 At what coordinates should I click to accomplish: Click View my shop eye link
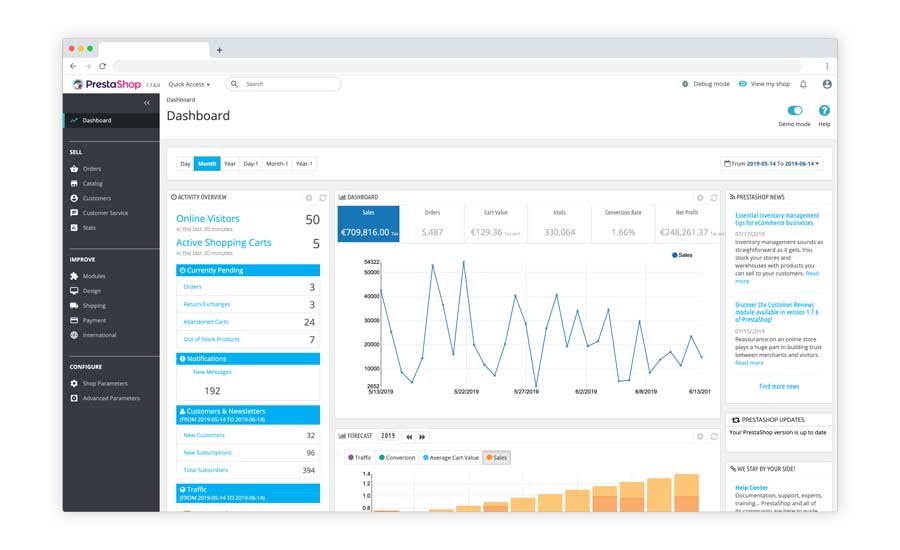765,84
